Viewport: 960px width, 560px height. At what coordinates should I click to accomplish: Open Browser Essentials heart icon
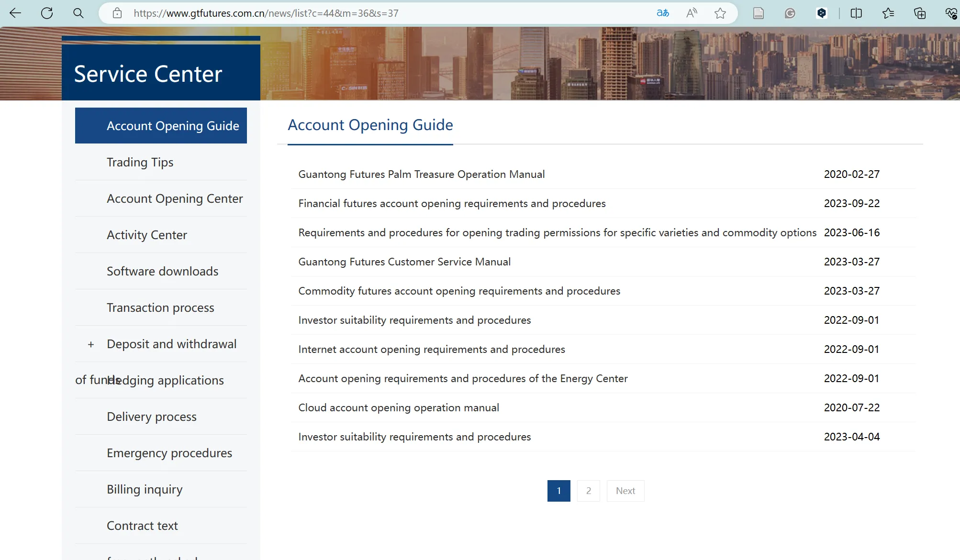pyautogui.click(x=951, y=13)
